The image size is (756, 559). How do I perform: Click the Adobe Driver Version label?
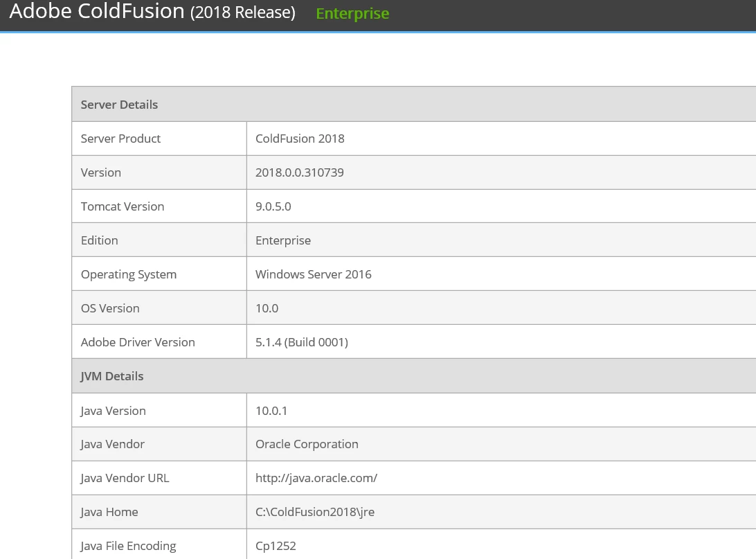pyautogui.click(x=138, y=342)
